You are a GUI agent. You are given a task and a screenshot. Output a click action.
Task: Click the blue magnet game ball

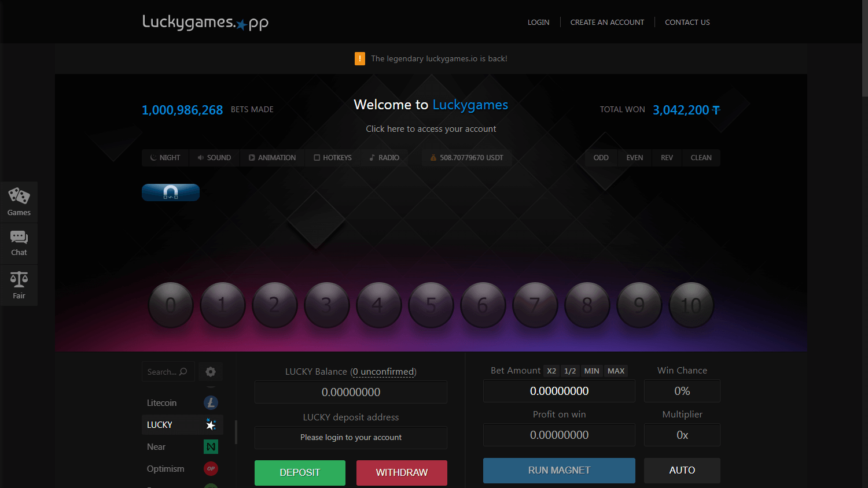point(170,192)
